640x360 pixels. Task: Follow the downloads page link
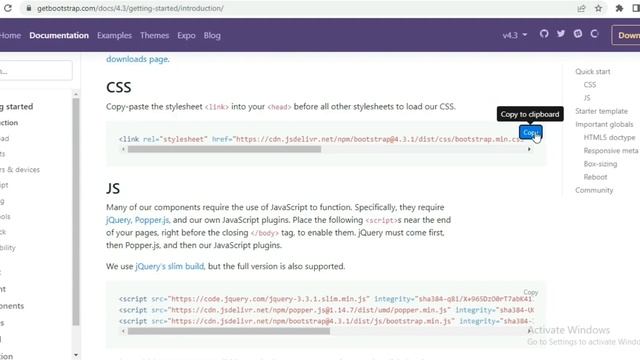point(137,59)
